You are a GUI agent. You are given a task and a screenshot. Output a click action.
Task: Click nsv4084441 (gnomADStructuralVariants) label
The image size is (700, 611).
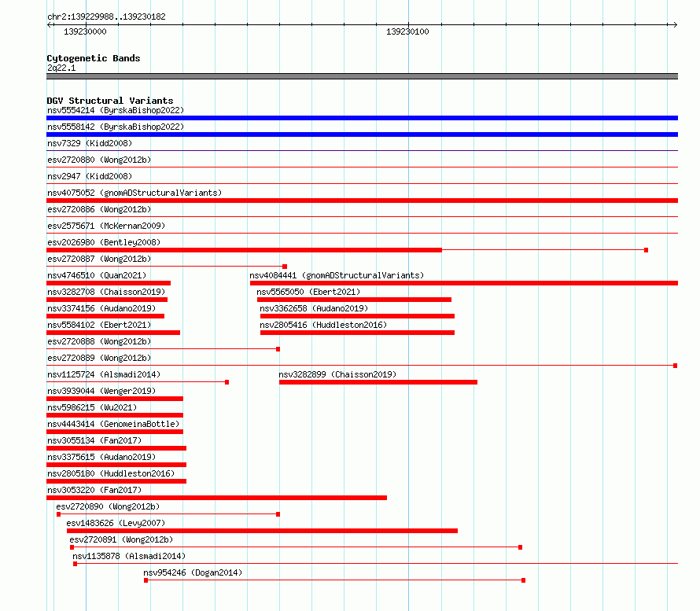337,275
